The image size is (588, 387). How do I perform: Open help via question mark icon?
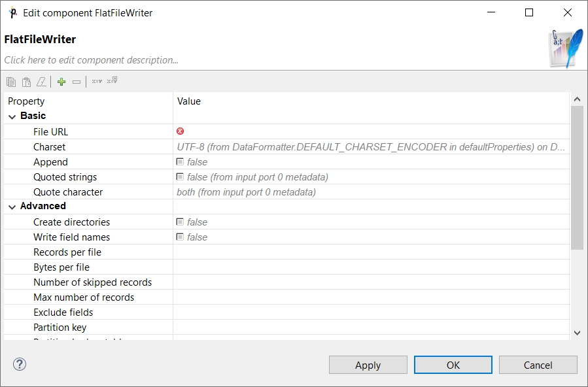click(x=20, y=364)
